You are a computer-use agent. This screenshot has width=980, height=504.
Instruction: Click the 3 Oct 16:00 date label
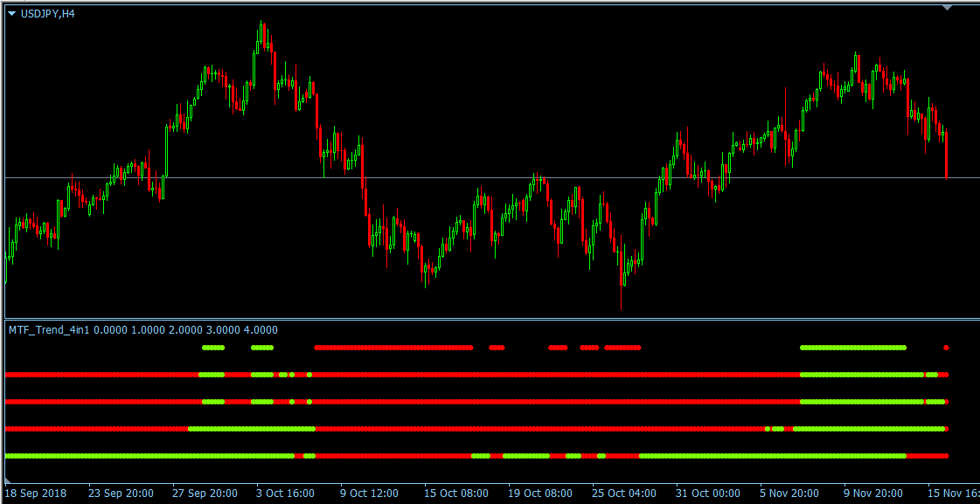coord(284,493)
